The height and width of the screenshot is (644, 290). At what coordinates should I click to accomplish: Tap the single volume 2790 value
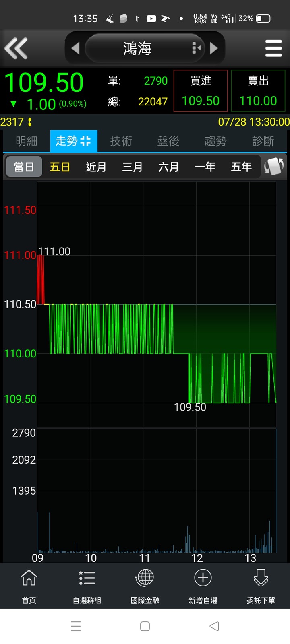click(155, 80)
